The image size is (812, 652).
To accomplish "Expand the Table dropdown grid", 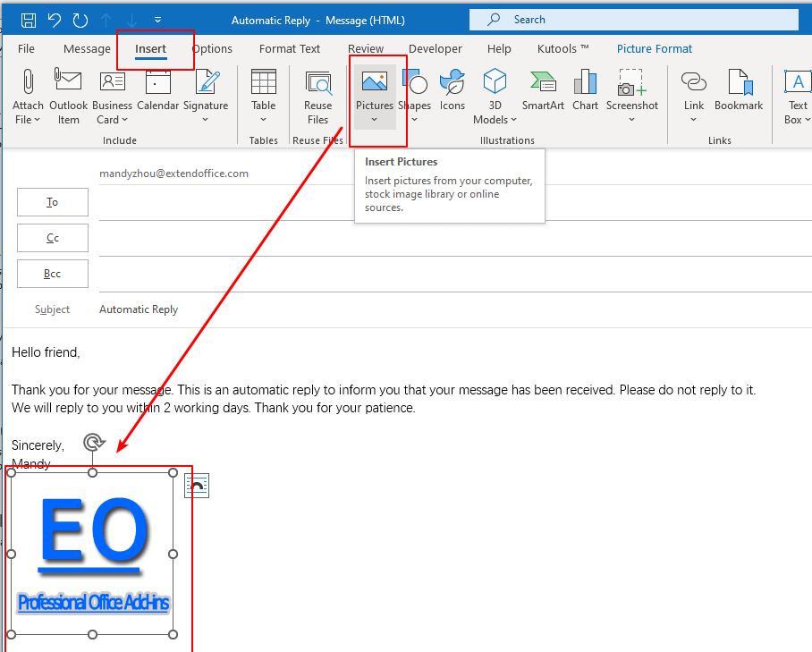I will point(264,119).
